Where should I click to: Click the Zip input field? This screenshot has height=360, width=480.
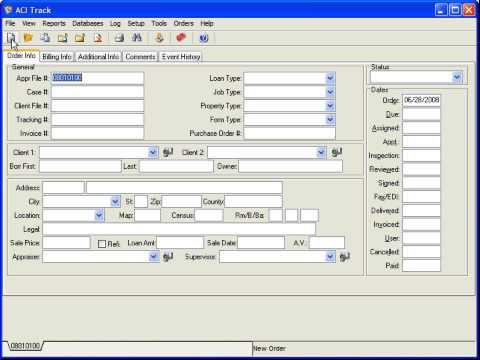tap(181, 202)
